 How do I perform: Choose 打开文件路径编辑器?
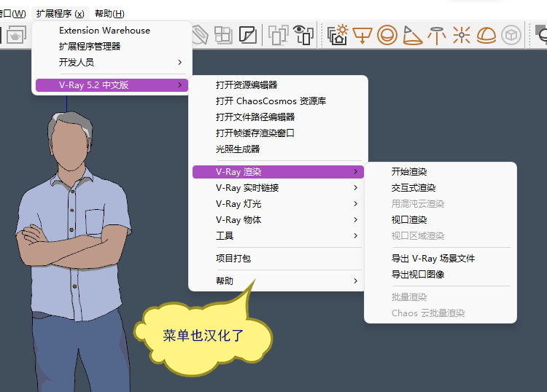coord(278,117)
